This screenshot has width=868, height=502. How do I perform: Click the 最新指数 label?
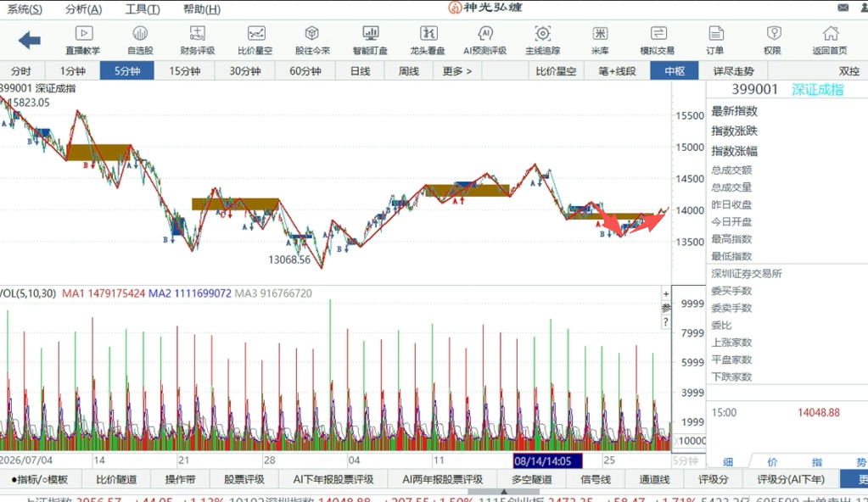(x=734, y=111)
